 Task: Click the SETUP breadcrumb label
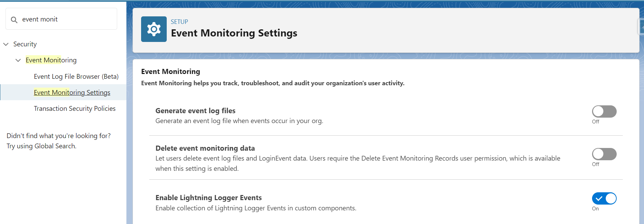tap(179, 21)
